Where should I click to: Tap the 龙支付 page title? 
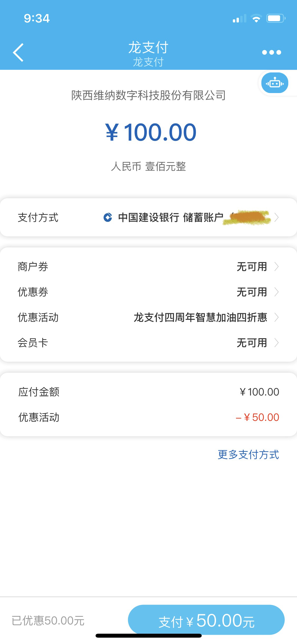148,48
